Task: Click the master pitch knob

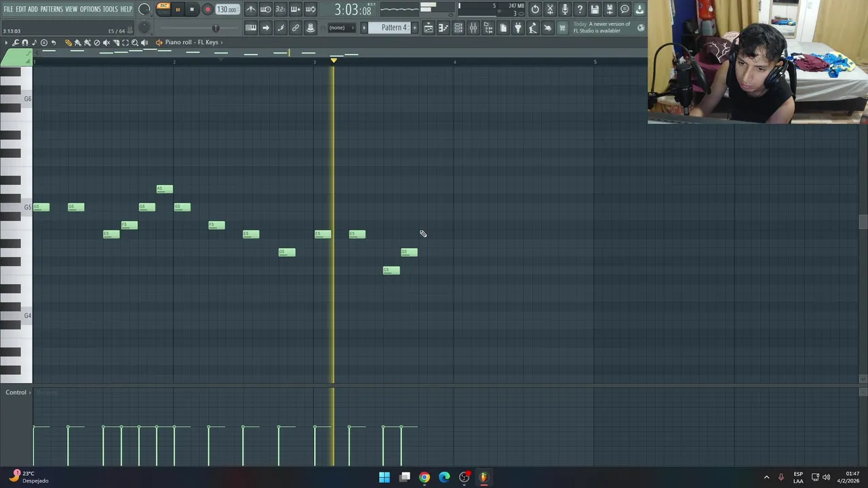Action: coord(144,28)
